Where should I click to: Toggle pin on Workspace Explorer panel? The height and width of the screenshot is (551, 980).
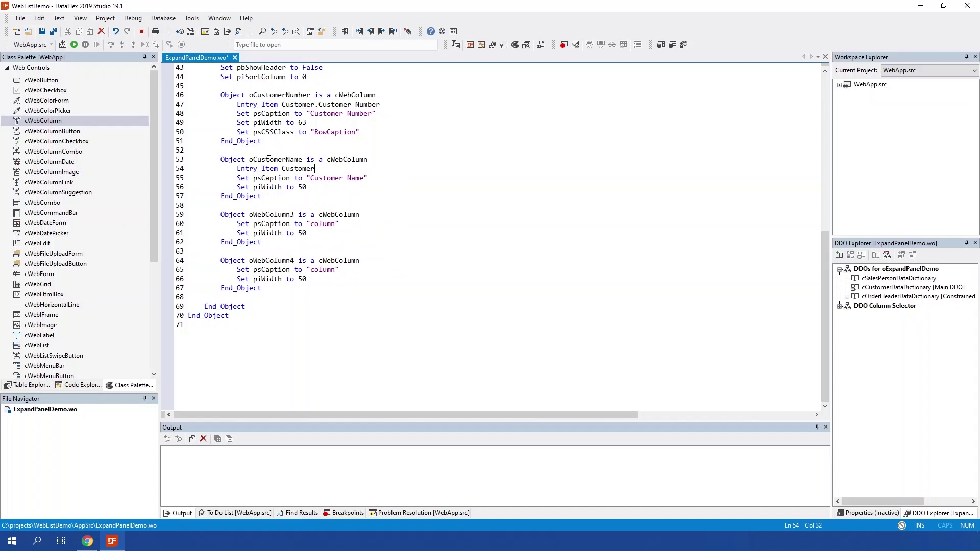[966, 57]
